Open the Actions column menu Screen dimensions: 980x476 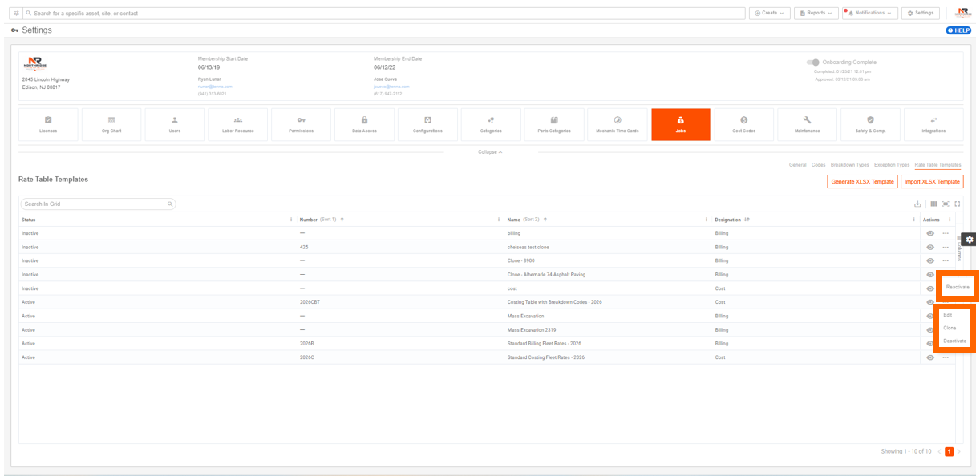pos(950,219)
